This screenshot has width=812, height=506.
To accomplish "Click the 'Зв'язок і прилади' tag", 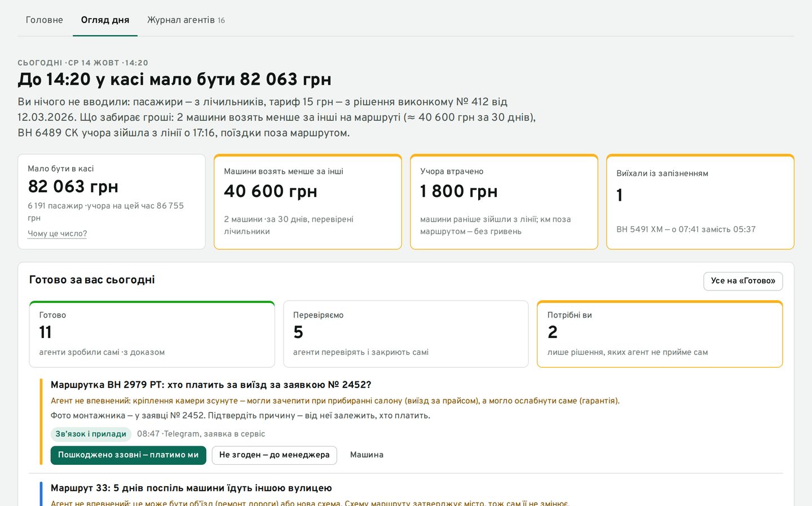I will 91,434.
